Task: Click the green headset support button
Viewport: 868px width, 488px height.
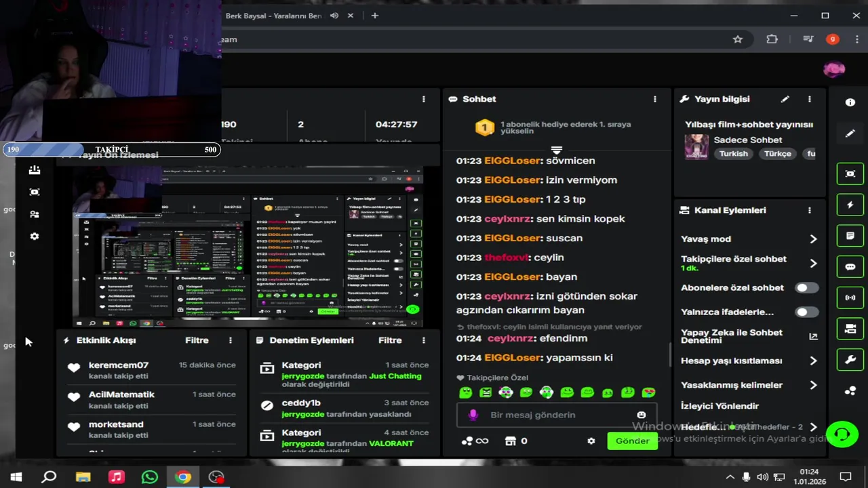Action: pyautogui.click(x=842, y=434)
